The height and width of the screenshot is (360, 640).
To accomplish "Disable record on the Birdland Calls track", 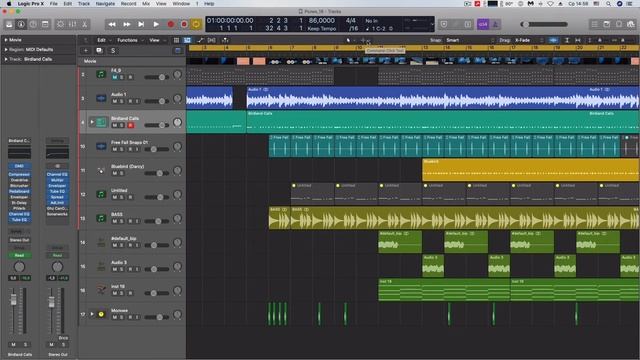I will pyautogui.click(x=131, y=125).
